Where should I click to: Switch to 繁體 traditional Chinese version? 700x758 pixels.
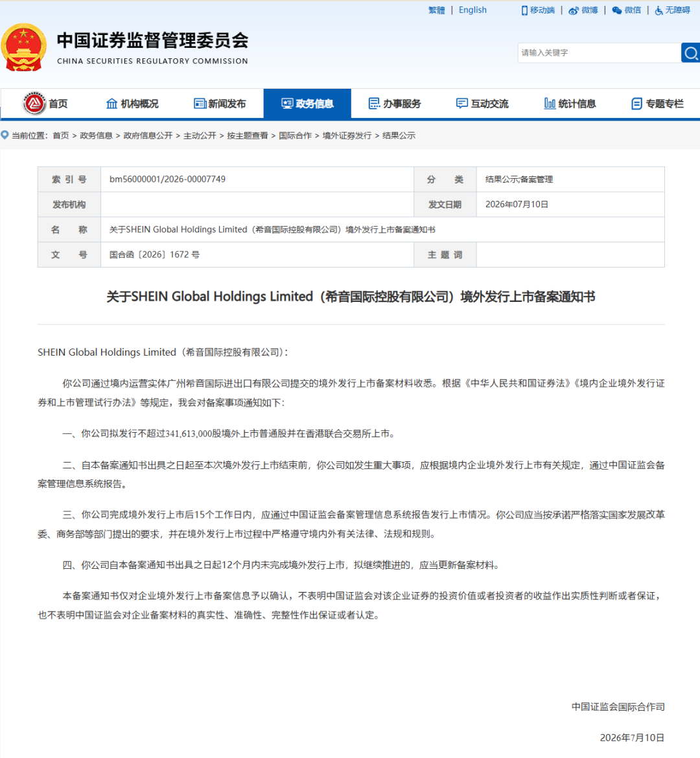click(x=436, y=10)
